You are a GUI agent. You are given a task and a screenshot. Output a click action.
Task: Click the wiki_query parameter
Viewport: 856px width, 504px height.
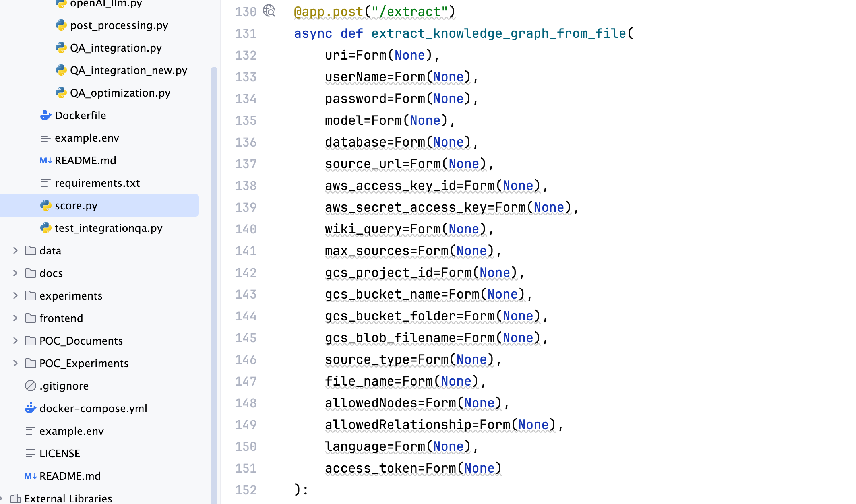[364, 229]
